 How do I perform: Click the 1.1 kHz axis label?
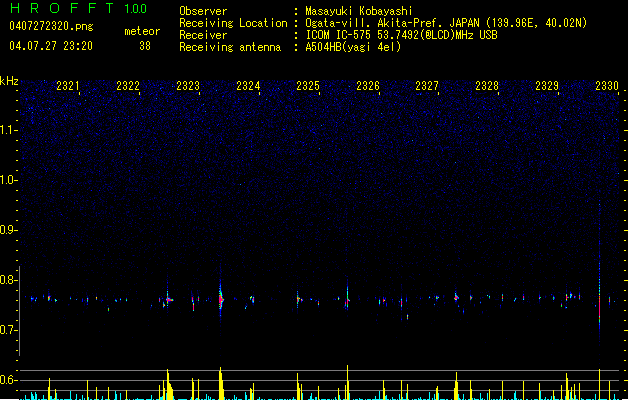(x=9, y=130)
